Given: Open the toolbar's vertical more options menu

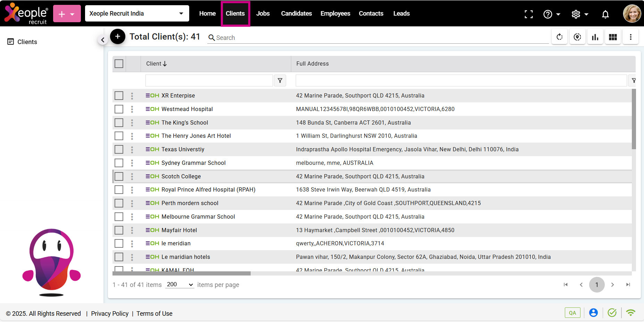Looking at the screenshot, I should pos(630,37).
